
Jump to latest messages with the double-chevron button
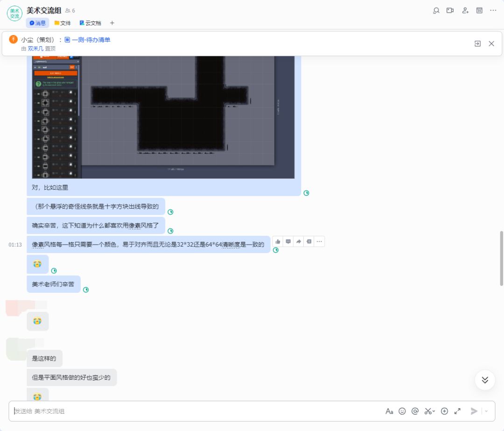coord(485,380)
